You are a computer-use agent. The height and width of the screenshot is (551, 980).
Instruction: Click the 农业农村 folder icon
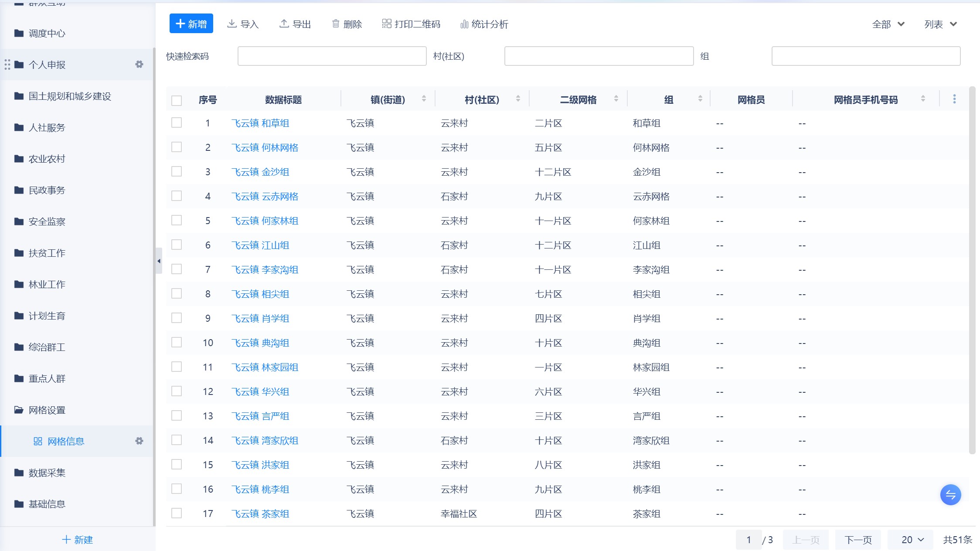pyautogui.click(x=19, y=159)
